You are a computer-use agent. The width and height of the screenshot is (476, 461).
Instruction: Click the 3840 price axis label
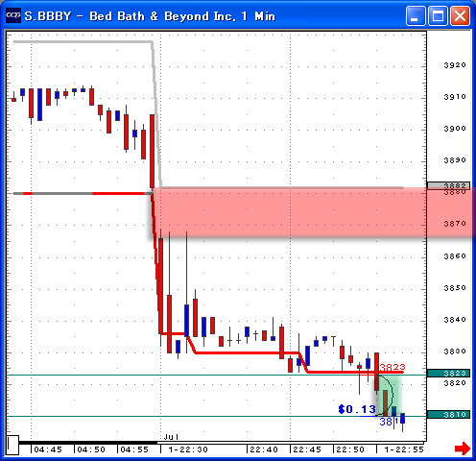(455, 320)
